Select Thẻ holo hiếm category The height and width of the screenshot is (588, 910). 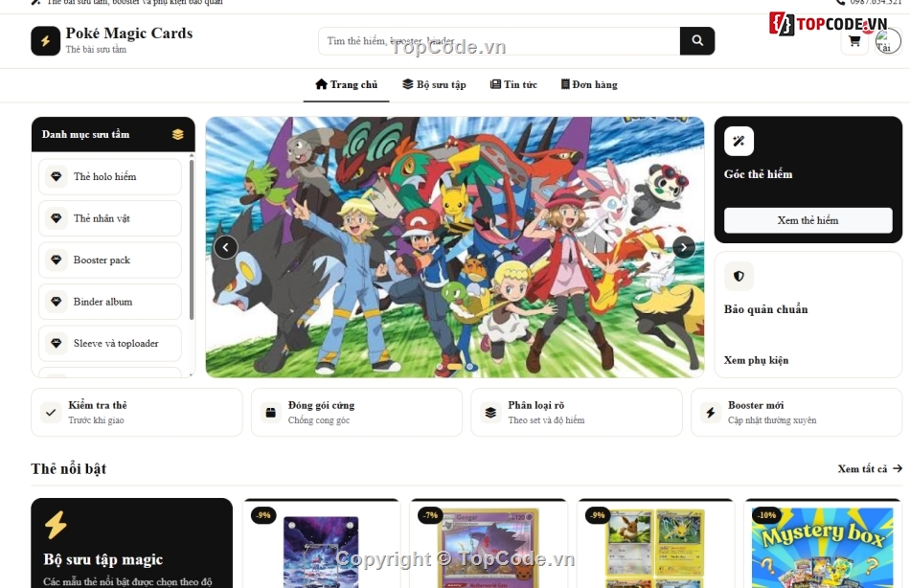coord(110,176)
